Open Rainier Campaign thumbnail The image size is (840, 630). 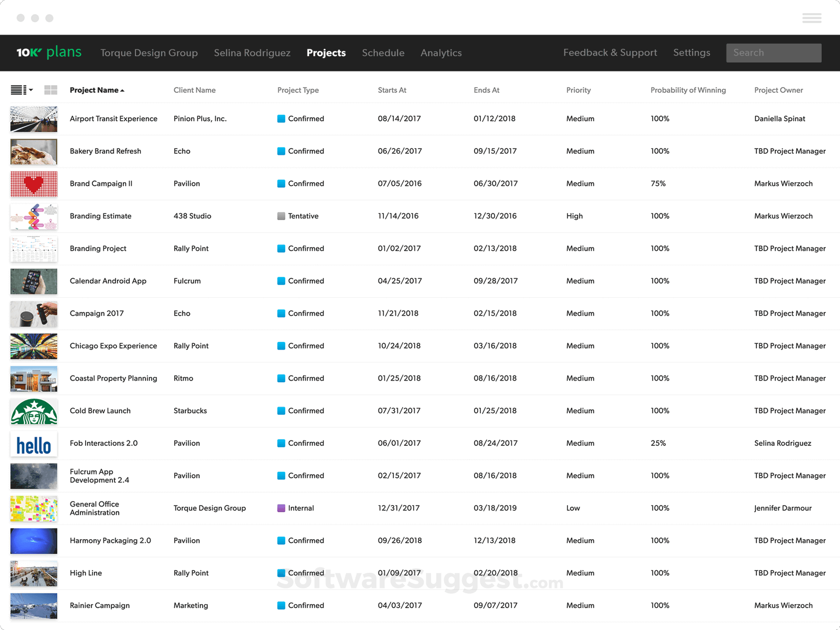coord(34,606)
